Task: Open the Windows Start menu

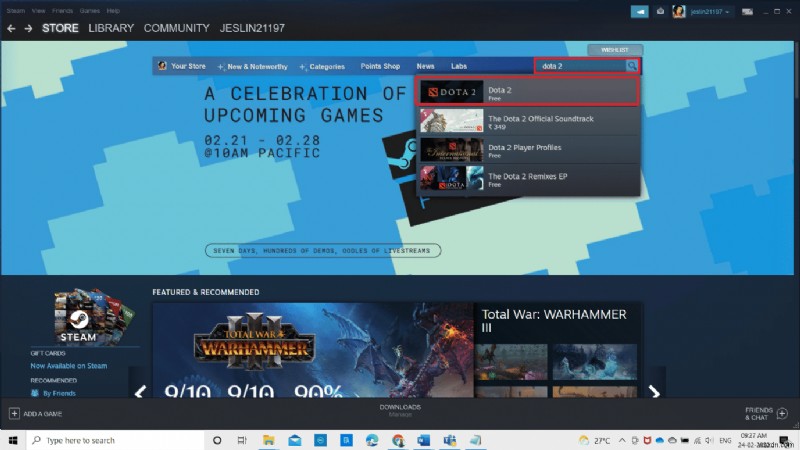Action: point(13,440)
